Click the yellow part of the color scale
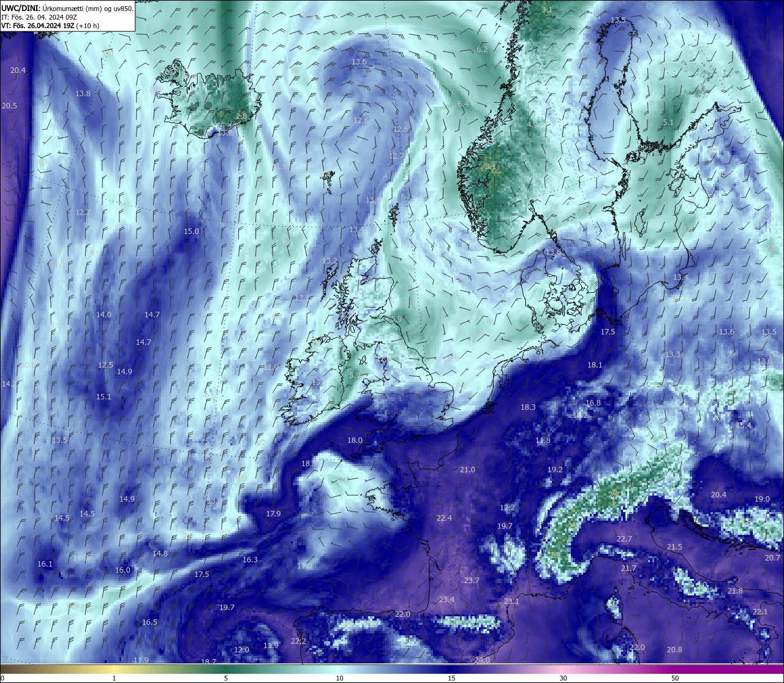784x683 pixels. click(115, 669)
